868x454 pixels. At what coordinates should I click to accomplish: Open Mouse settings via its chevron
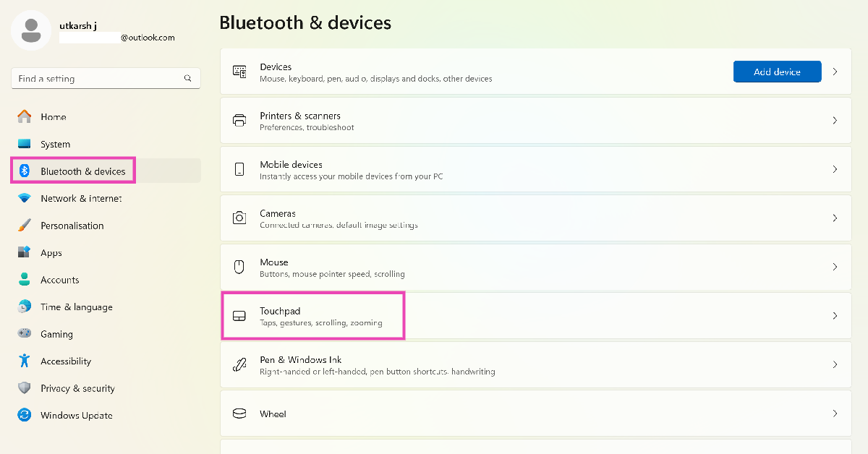835,267
